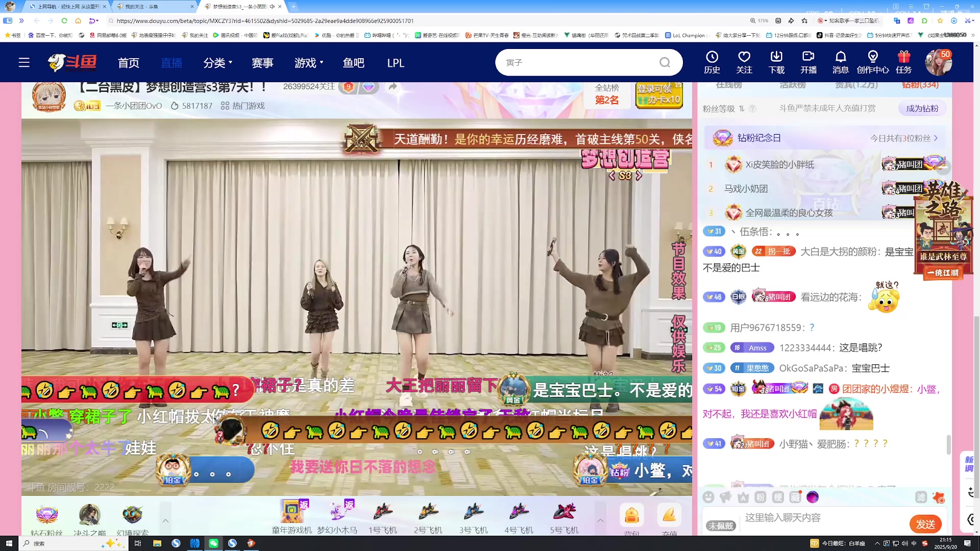
Task: Open LPL nav item
Action: click(x=396, y=63)
